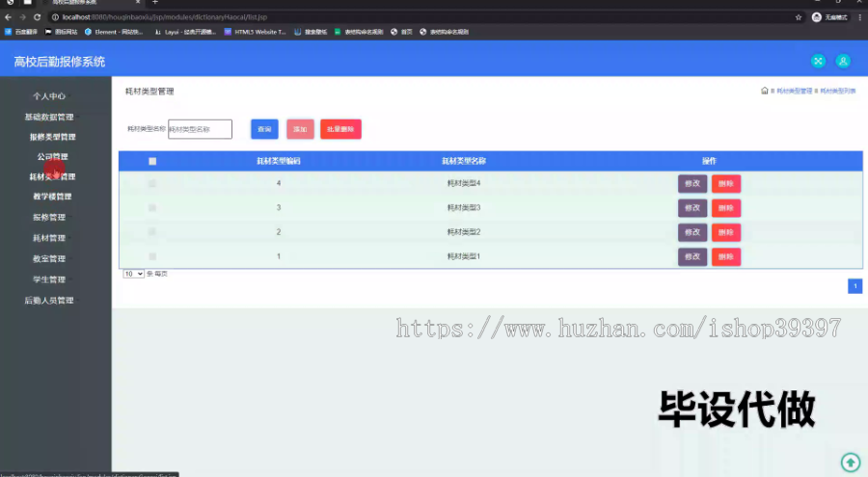Open the 百度翻译 bookmark

pos(21,32)
